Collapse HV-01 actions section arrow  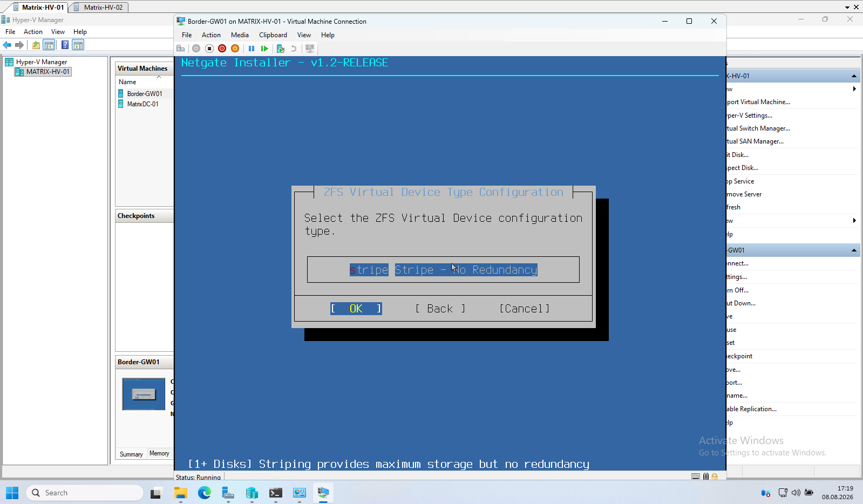pos(854,76)
